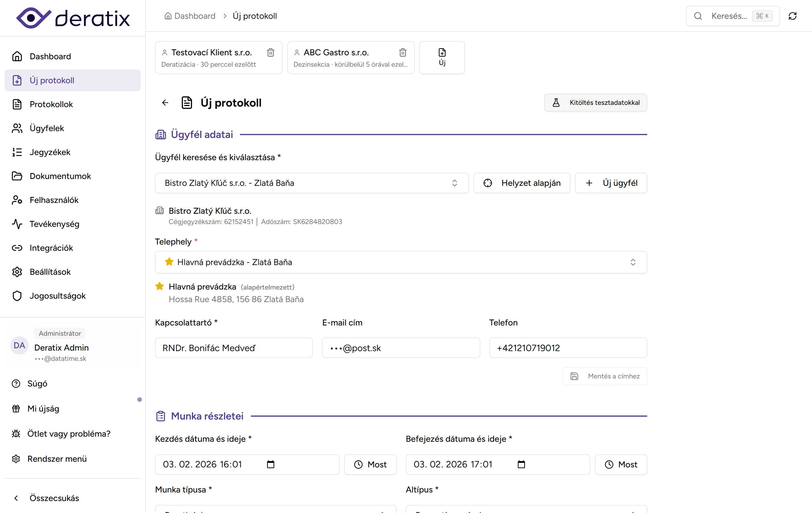Go to Integrációk page
The width and height of the screenshot is (812, 513).
[51, 248]
